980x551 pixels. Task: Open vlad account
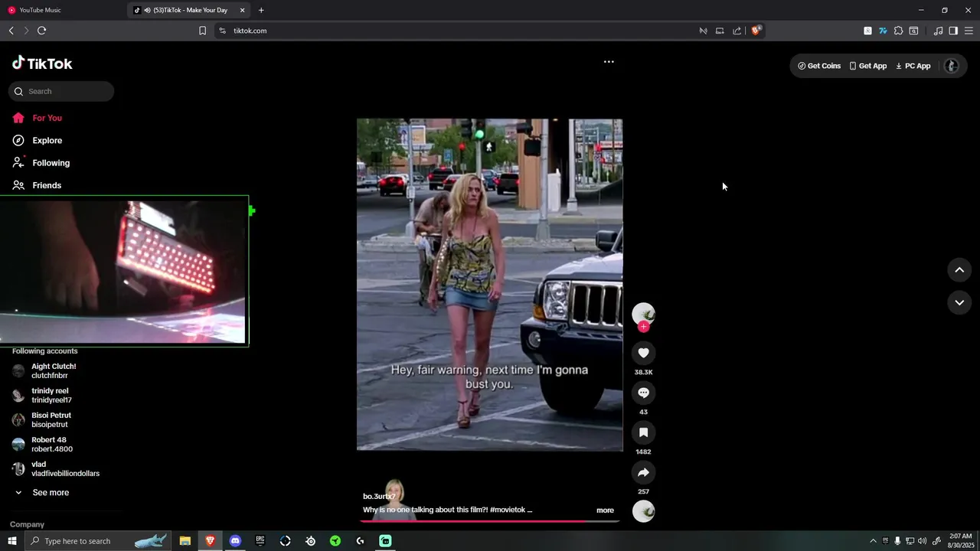click(65, 469)
